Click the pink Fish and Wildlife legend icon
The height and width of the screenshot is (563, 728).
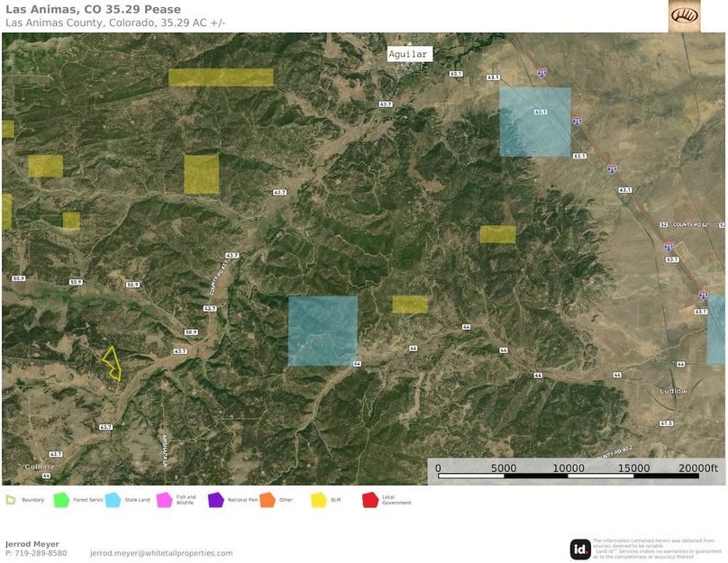point(164,499)
